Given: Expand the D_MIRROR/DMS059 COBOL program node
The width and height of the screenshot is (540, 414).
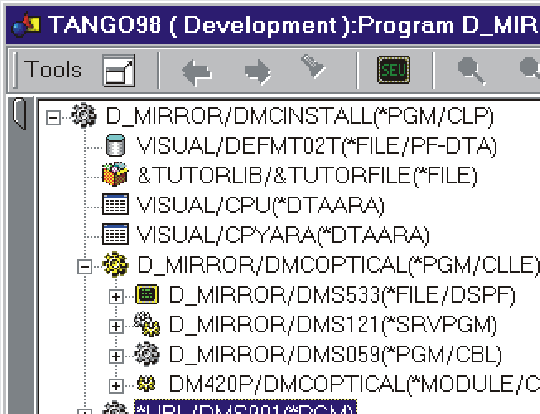Looking at the screenshot, I should click(x=116, y=356).
